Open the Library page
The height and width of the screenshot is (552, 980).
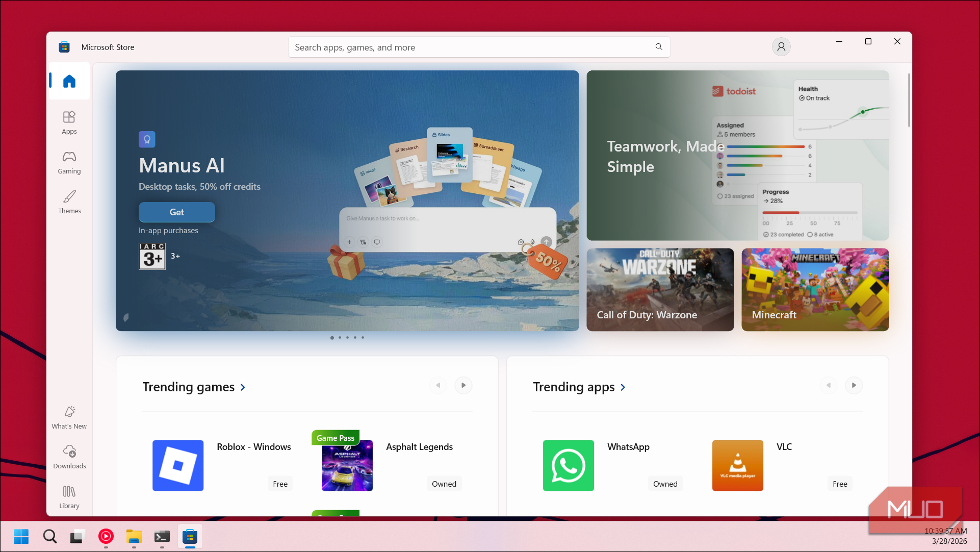coord(69,497)
